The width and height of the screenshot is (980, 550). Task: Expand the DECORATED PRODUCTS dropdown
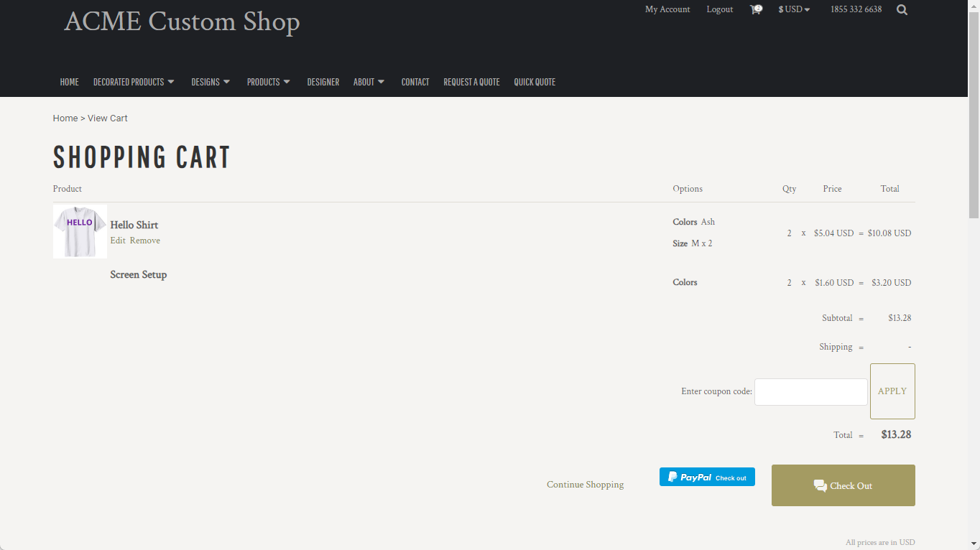(x=134, y=82)
